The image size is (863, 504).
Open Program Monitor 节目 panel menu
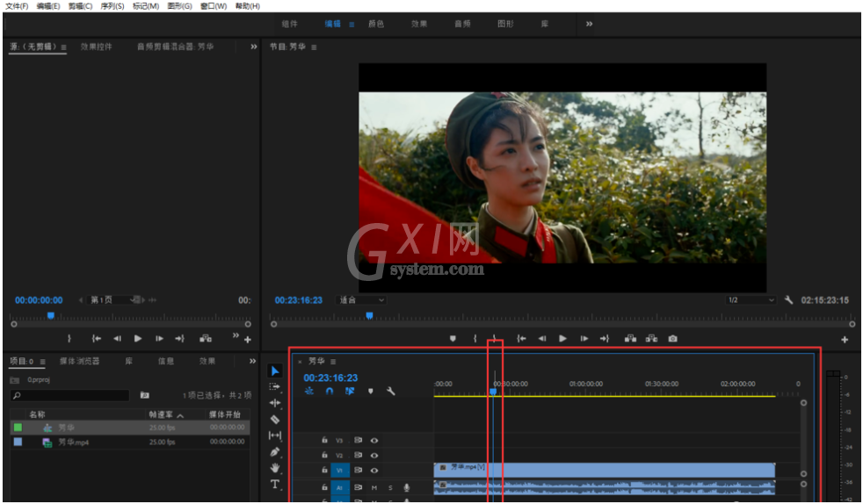click(x=314, y=47)
